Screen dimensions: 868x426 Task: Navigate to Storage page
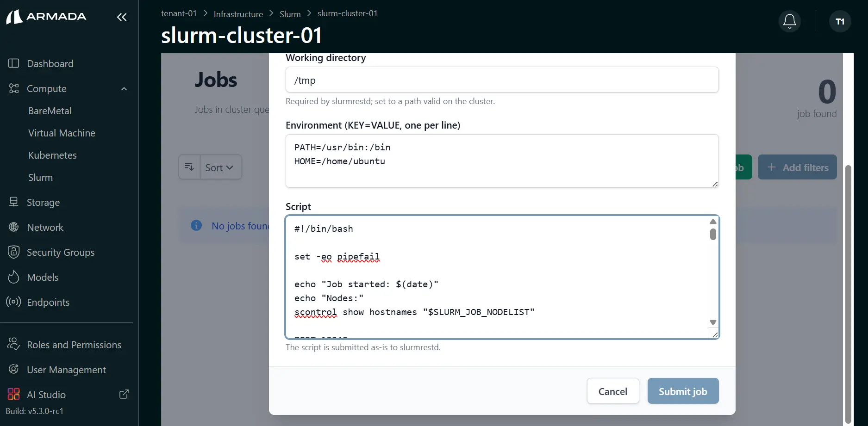43,202
